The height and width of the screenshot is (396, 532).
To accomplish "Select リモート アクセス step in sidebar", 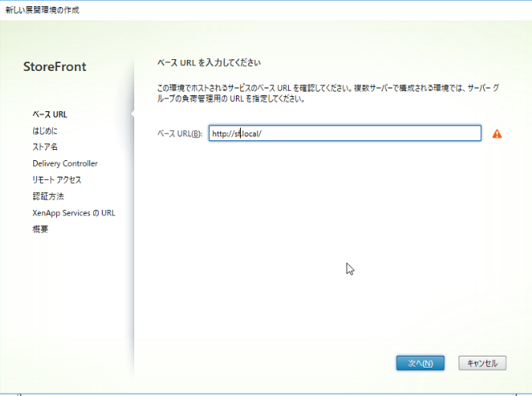I will click(x=57, y=180).
